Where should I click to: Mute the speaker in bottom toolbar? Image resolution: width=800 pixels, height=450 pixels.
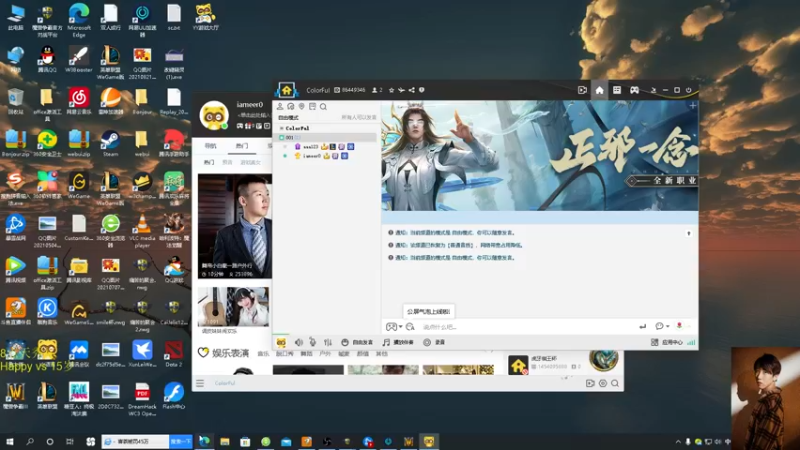[x=298, y=342]
